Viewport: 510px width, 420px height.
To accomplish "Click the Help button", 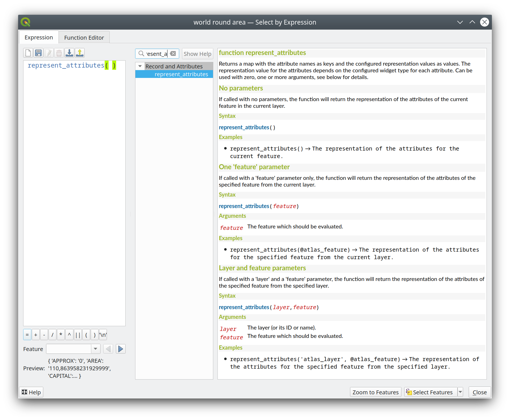I will (31, 392).
